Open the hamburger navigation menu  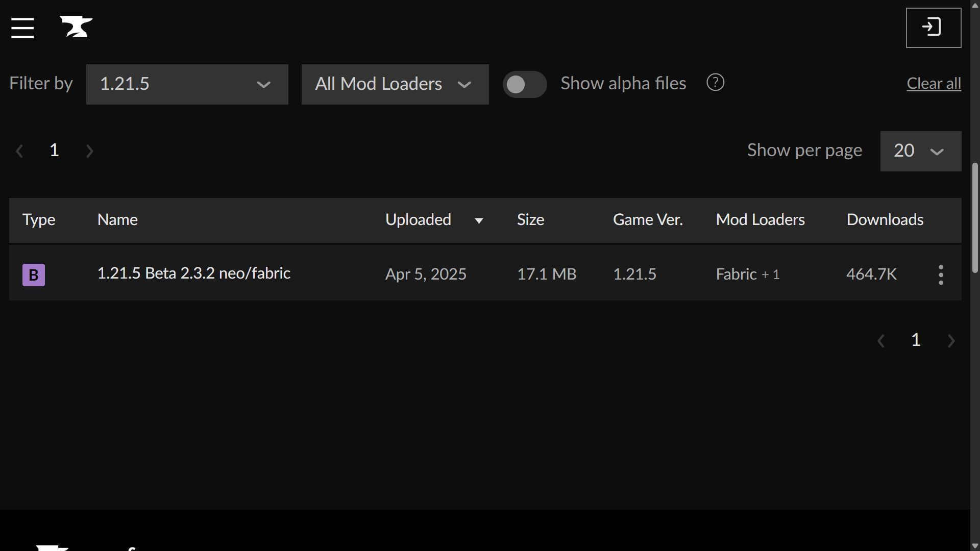[x=22, y=28]
